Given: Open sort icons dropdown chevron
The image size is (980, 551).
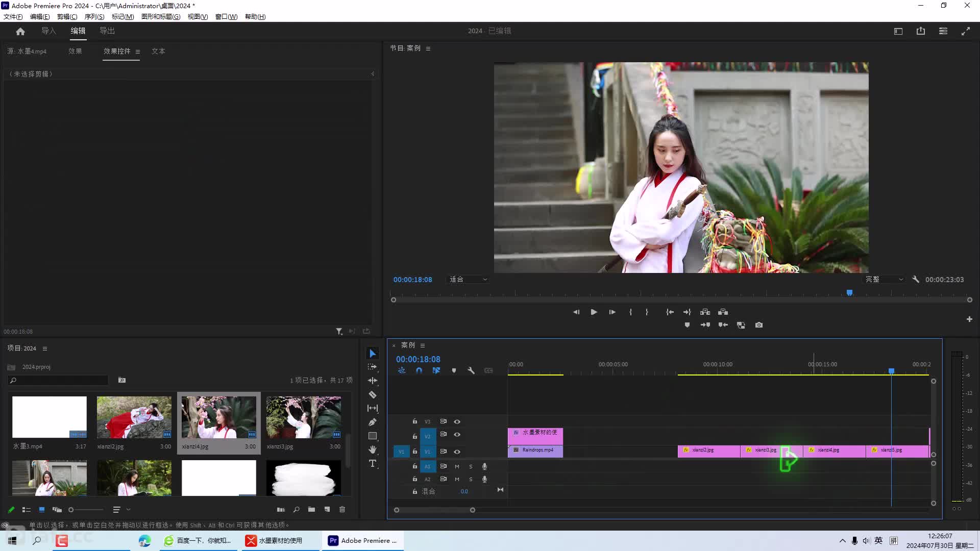Looking at the screenshot, I should point(128,510).
